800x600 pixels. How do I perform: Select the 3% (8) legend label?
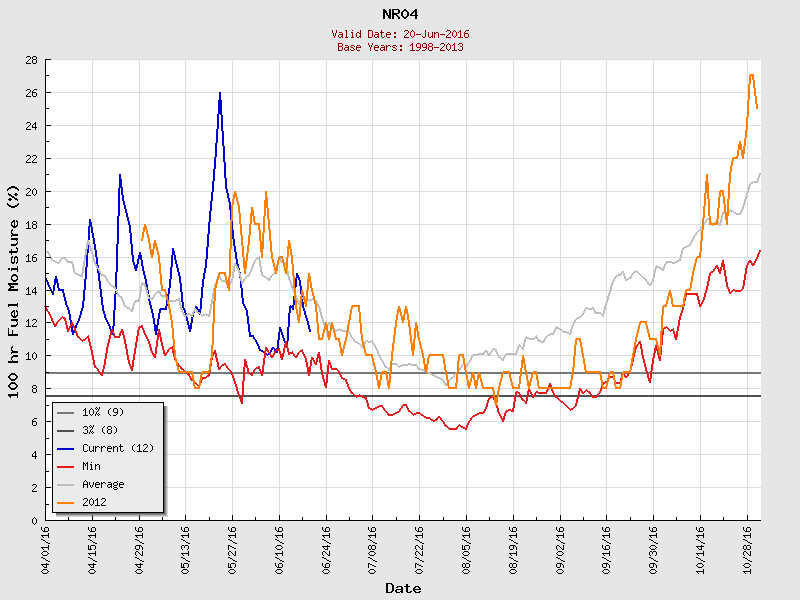coord(99,430)
